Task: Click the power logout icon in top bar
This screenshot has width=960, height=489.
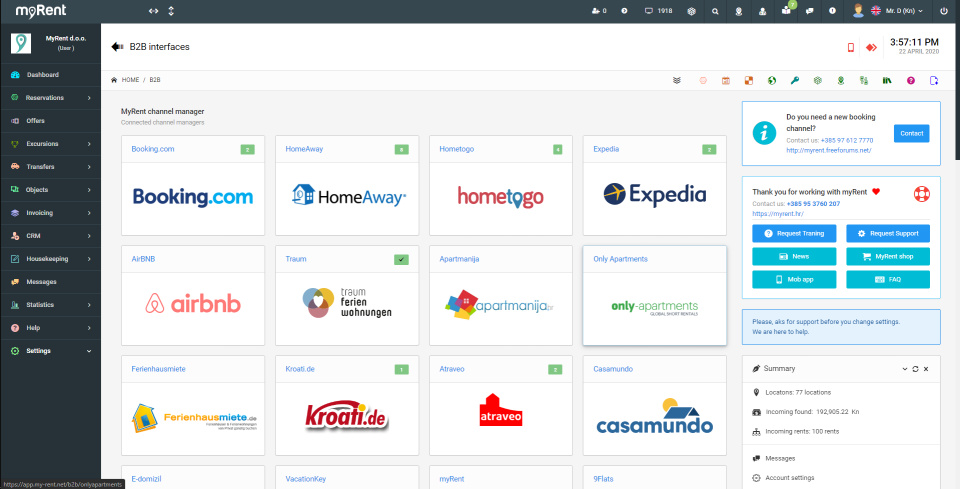Action: tap(943, 11)
